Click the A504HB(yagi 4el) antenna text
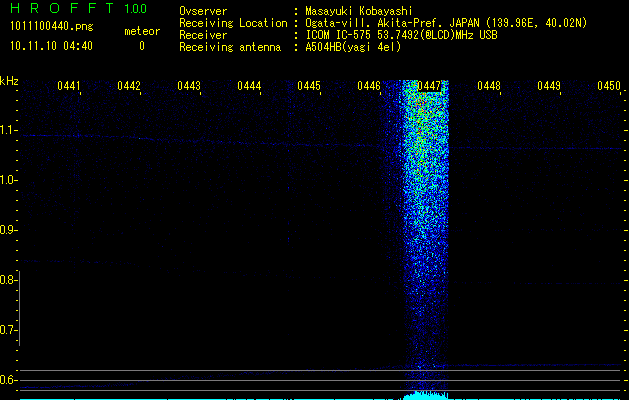This screenshot has width=629, height=400. click(353, 47)
